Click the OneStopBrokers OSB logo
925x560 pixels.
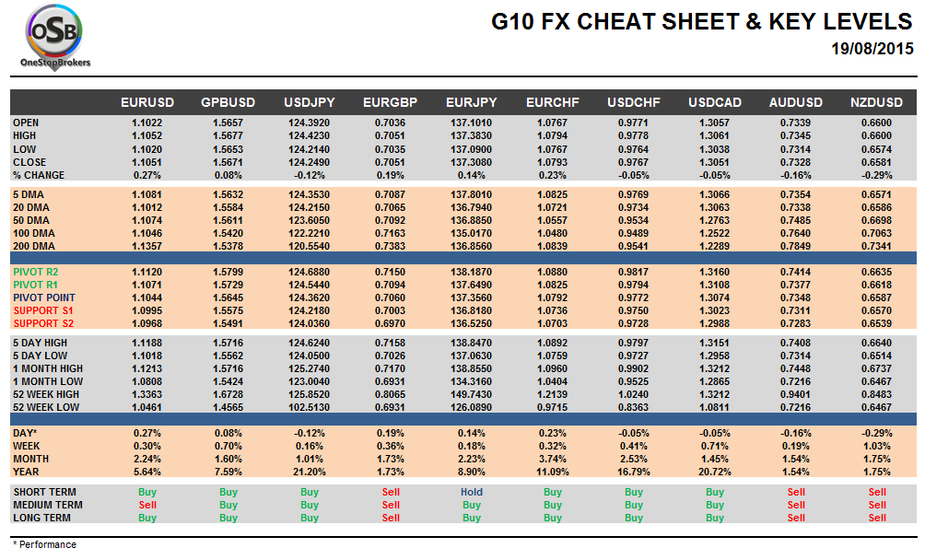[54, 37]
